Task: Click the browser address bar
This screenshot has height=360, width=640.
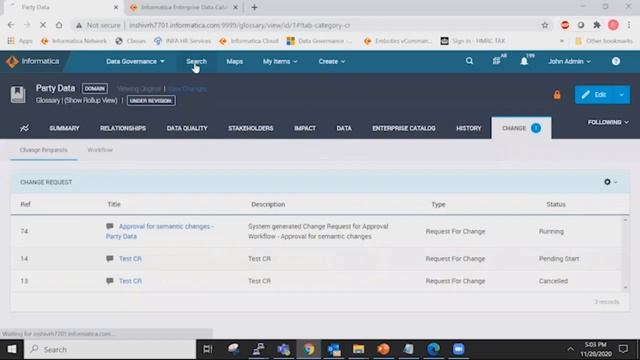Action: click(302, 25)
